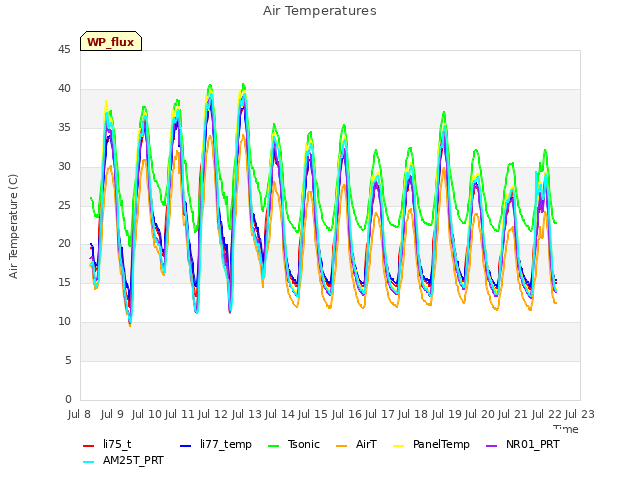Click the Air Temperatures chart title
The image size is (640, 480).
click(x=320, y=11)
